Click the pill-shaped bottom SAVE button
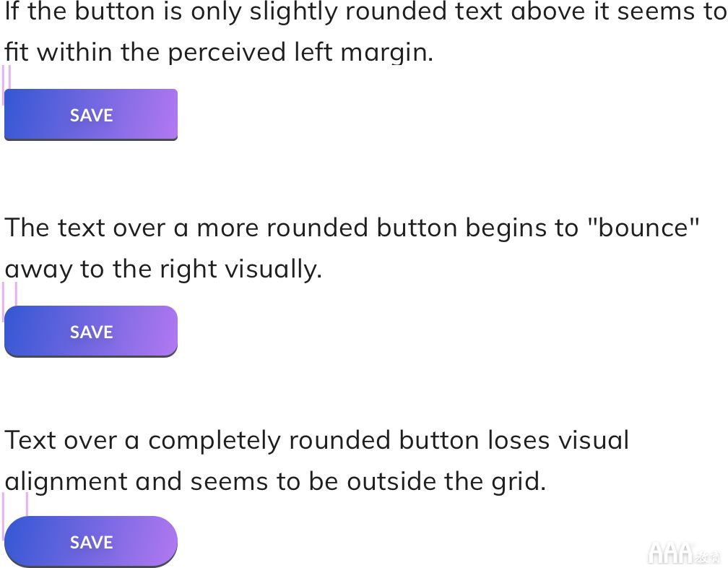The height and width of the screenshot is (568, 728). click(x=91, y=541)
